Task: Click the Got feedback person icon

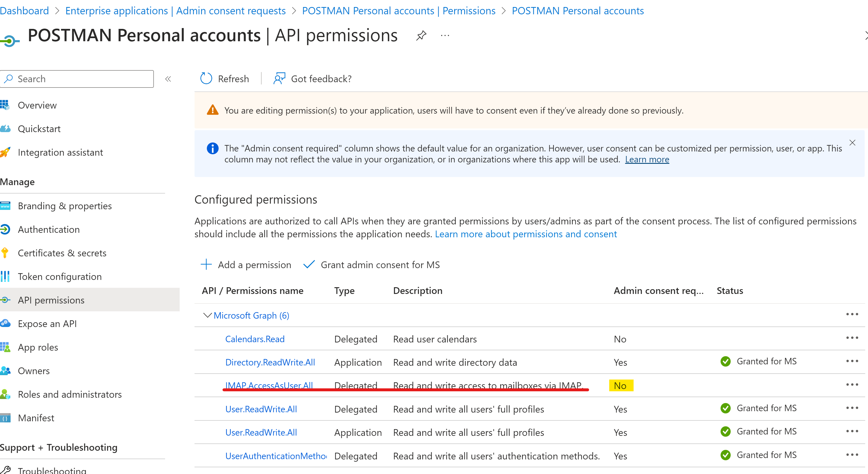Action: [x=279, y=78]
